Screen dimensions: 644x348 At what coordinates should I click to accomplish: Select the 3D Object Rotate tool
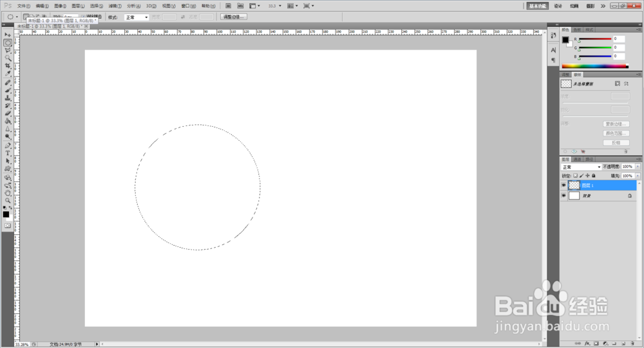7,178
